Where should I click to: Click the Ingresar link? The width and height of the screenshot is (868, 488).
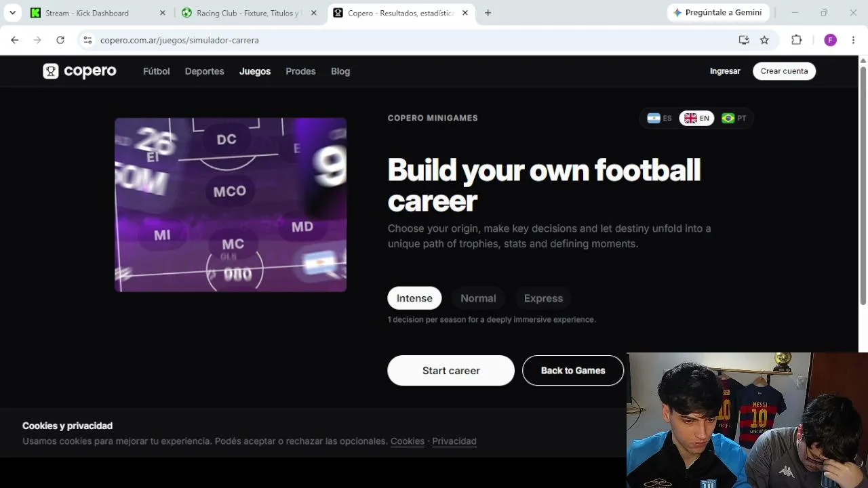point(725,71)
